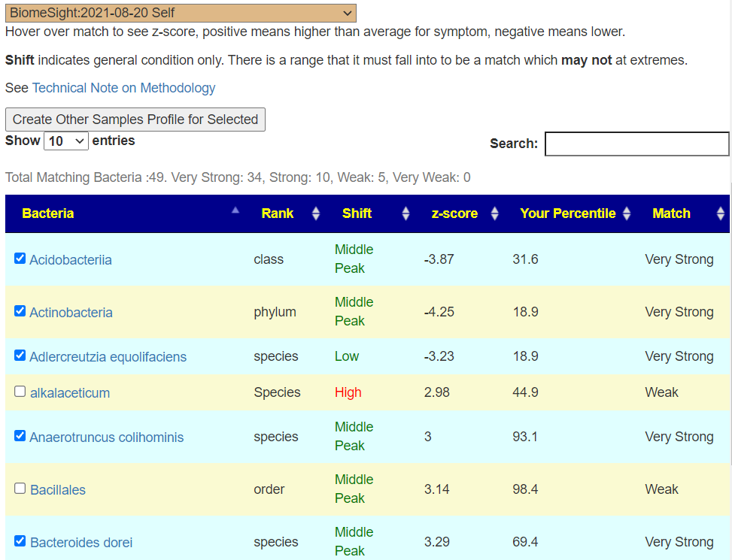Click the sort arrows beside Shift header
Screen dimensions: 732x560
pyautogui.click(x=405, y=213)
